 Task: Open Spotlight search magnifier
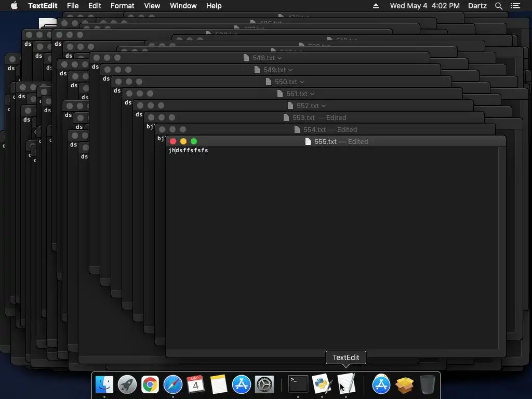tap(498, 6)
